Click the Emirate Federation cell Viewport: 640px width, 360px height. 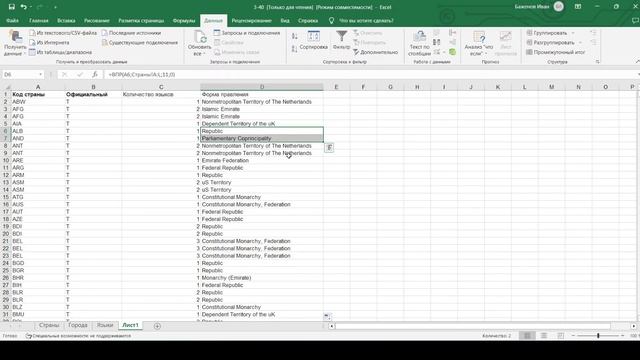coord(262,160)
